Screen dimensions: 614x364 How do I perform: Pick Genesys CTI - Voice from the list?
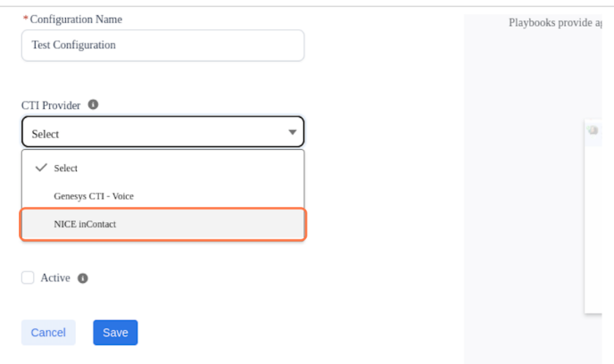pyautogui.click(x=94, y=196)
